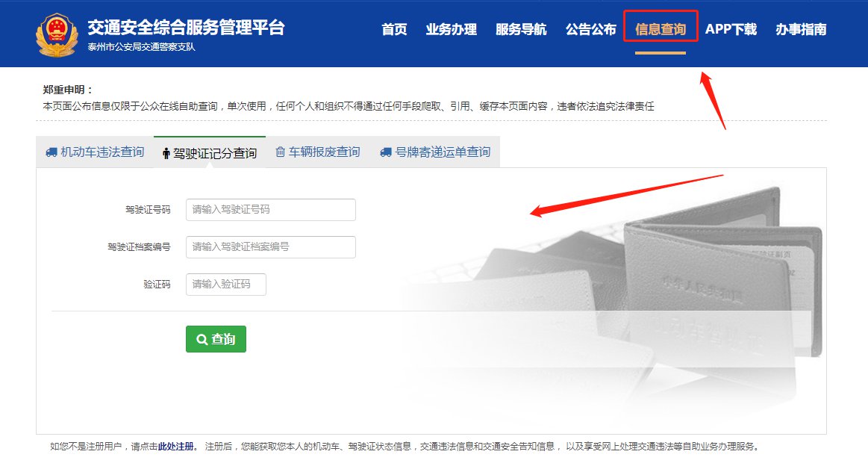Image resolution: width=868 pixels, height=475 pixels.
Task: Click the person icon on 驾驶证记分查询 tab
Action: pos(166,153)
